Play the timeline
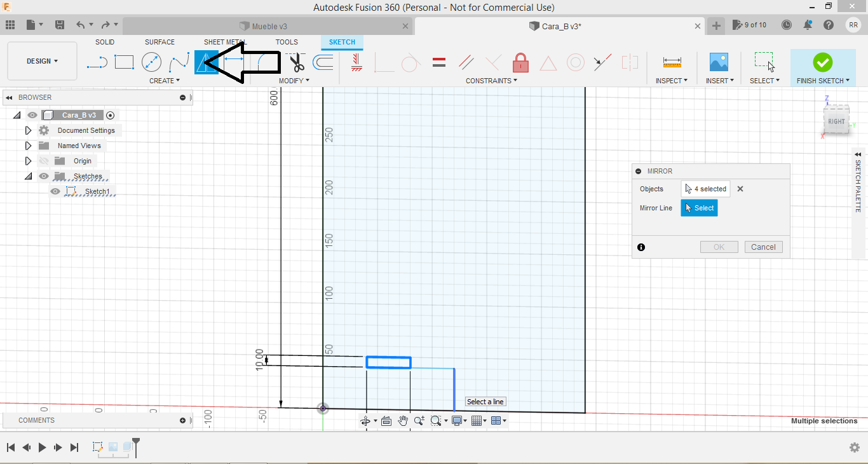Screen dimensions: 868x464 [x=42, y=447]
